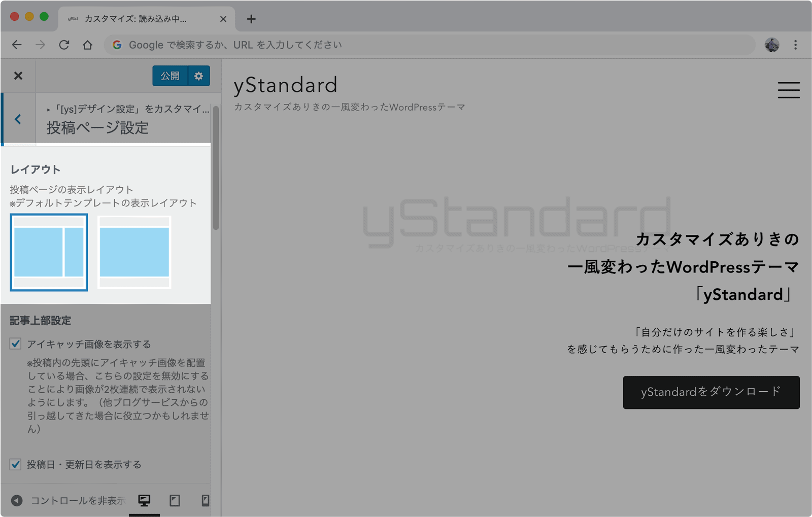Viewport: 812px width, 517px height.
Task: Close the カスタマイズ: 読み込み中 tab
Action: coord(223,19)
